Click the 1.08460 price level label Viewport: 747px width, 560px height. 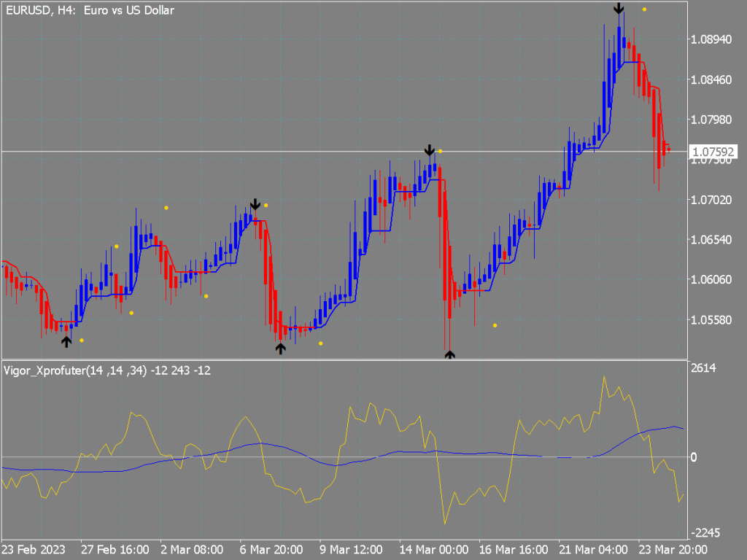pyautogui.click(x=711, y=79)
